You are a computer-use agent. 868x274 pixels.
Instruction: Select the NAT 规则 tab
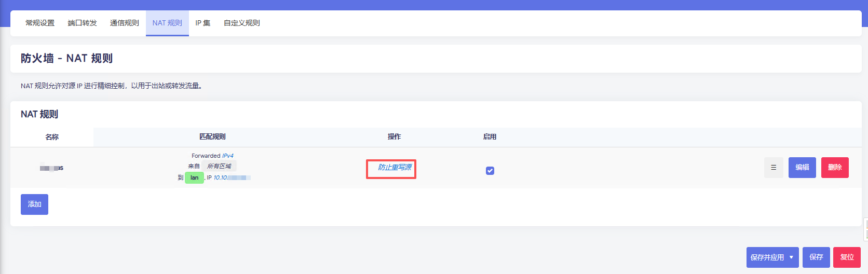(x=167, y=23)
